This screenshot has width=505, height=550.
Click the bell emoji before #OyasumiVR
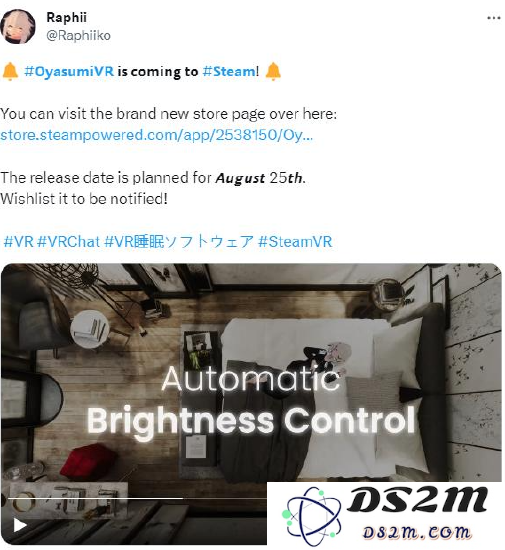tap(10, 72)
